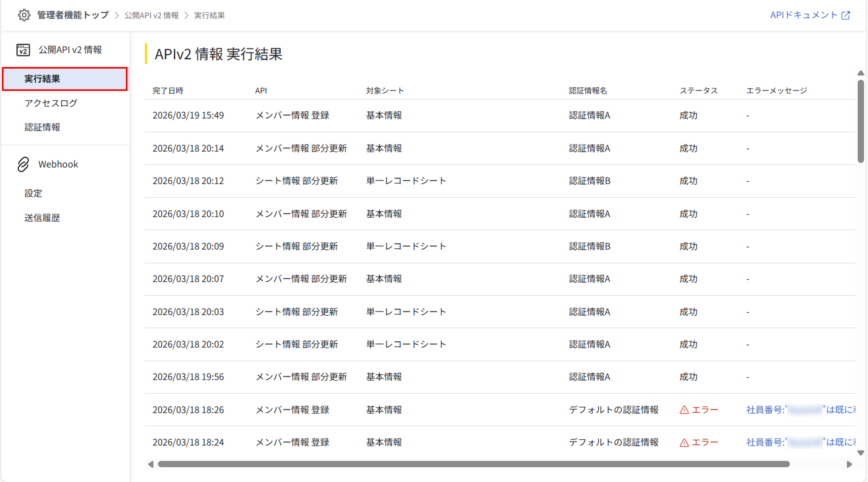Viewport: 868px width, 482px height.
Task: Open the external link icon beside APIドキュメント
Action: click(846, 15)
